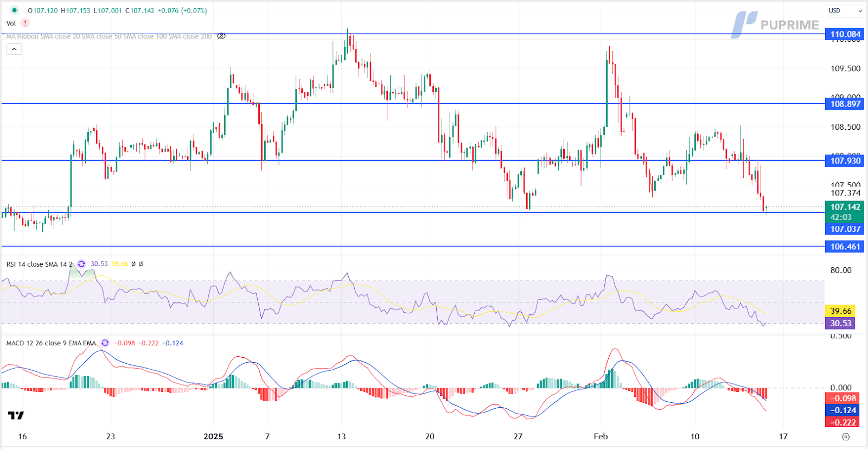Select the RSI 14 close legend title

39,264
